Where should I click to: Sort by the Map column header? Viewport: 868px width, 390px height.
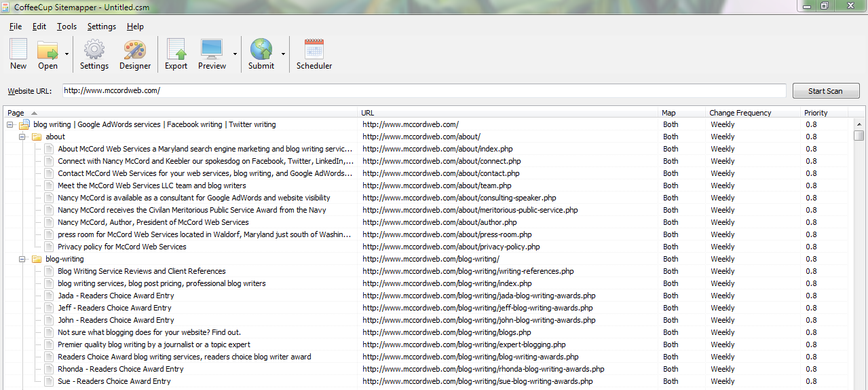[682, 112]
